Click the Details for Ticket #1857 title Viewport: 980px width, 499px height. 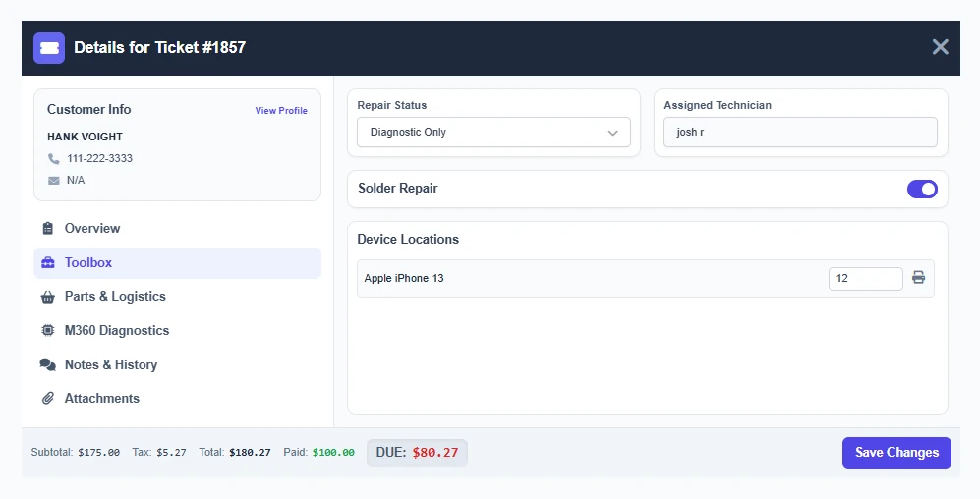pos(160,47)
